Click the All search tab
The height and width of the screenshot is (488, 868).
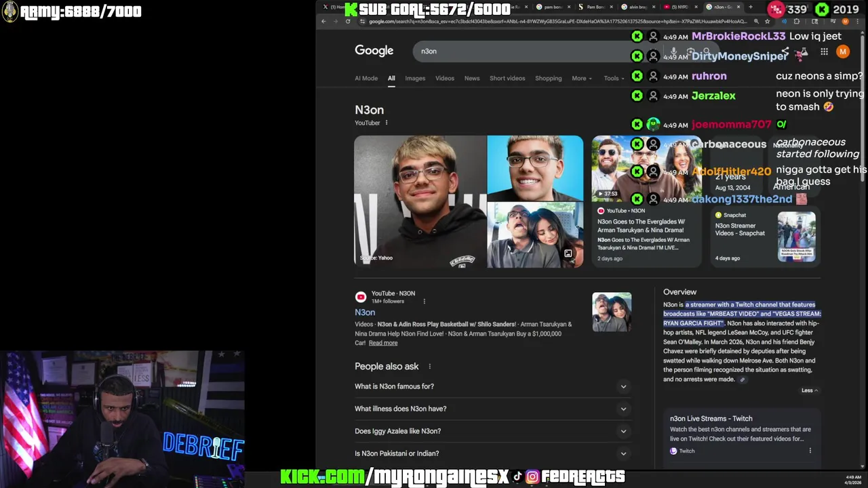pos(391,78)
